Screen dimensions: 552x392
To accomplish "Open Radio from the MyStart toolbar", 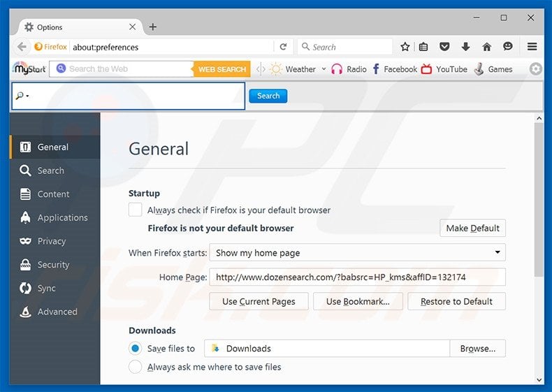I will coord(349,69).
